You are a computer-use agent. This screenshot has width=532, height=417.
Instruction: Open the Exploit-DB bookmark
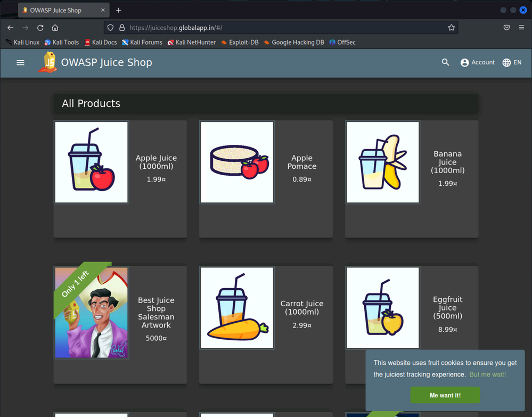[x=240, y=43]
